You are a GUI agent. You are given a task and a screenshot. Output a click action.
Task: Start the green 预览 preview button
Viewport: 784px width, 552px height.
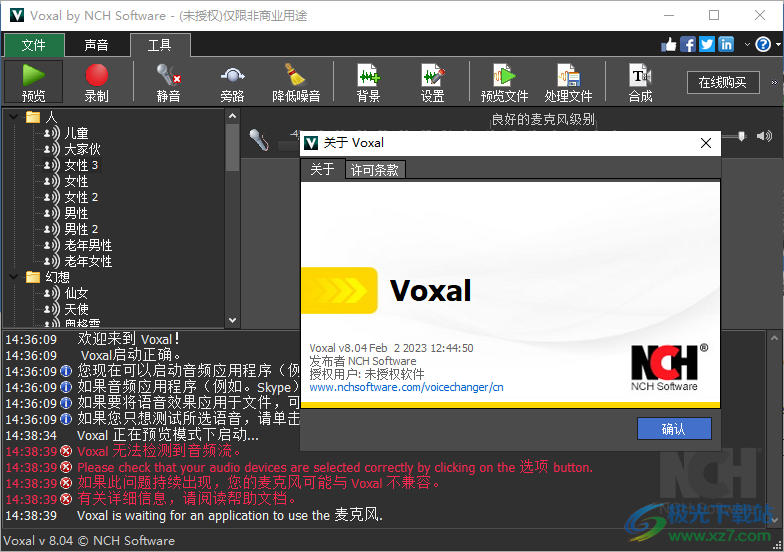coord(34,82)
